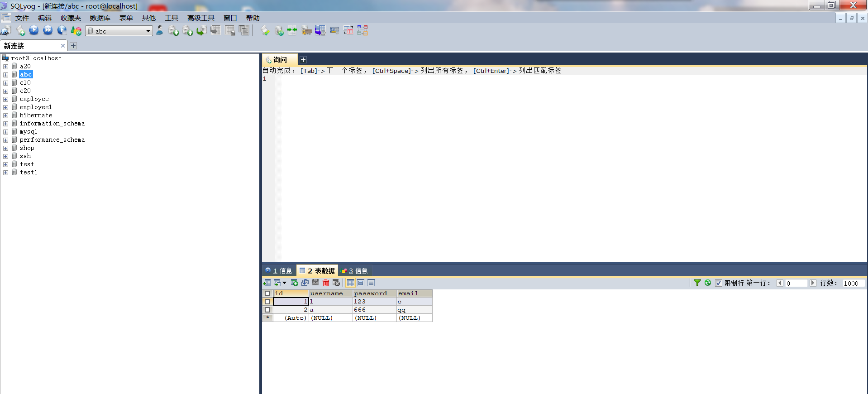Click the execute query play icon

click(x=34, y=30)
